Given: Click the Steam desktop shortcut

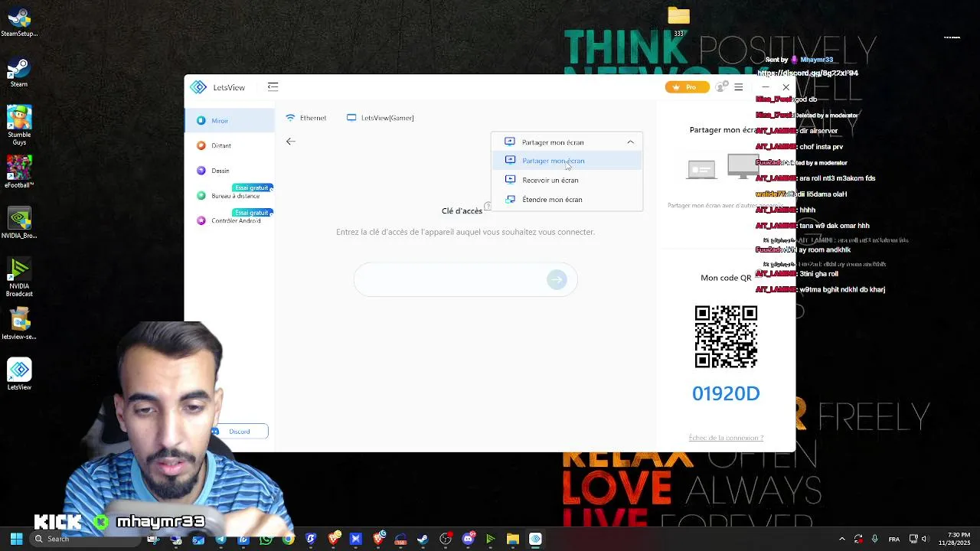Looking at the screenshot, I should pos(19,73).
